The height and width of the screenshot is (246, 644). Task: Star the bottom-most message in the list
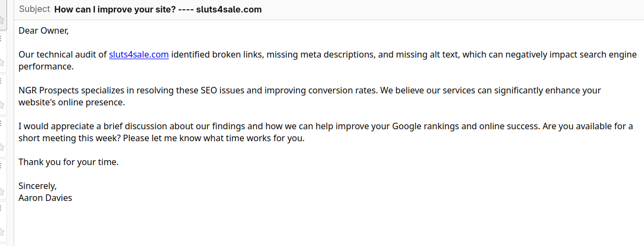(2, 231)
